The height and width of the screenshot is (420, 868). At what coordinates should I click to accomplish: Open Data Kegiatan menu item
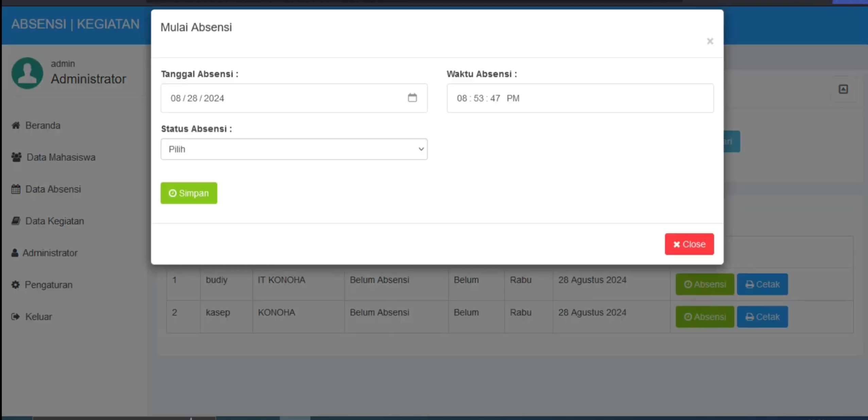pos(54,221)
